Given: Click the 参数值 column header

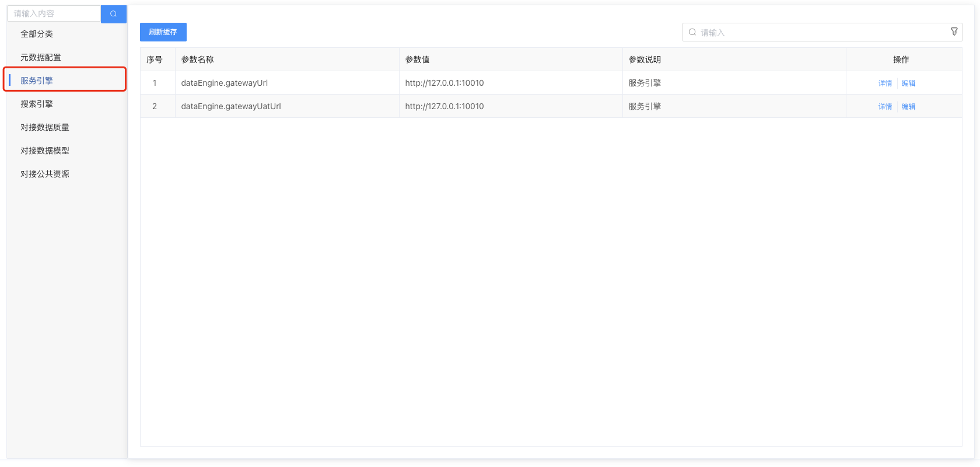Looking at the screenshot, I should point(511,60).
